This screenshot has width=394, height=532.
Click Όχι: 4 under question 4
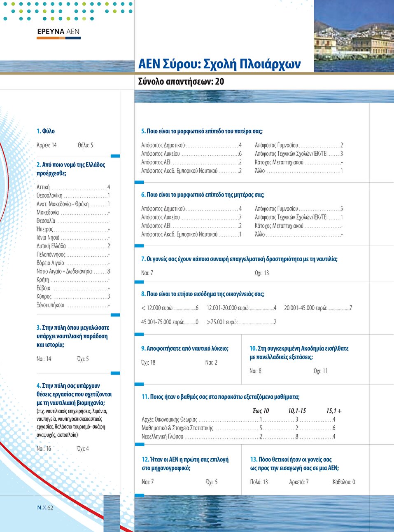pyautogui.click(x=83, y=449)
